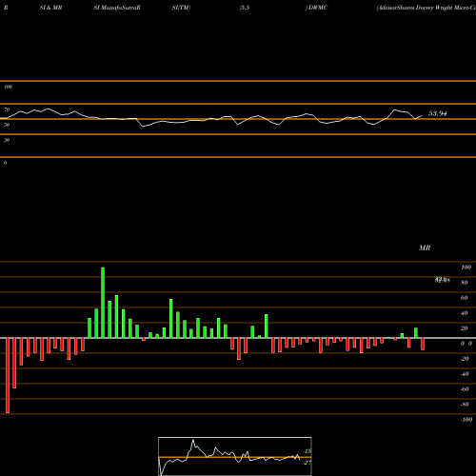Click the RSI axis label 30
The image size is (476, 476).
click(x=7, y=140)
